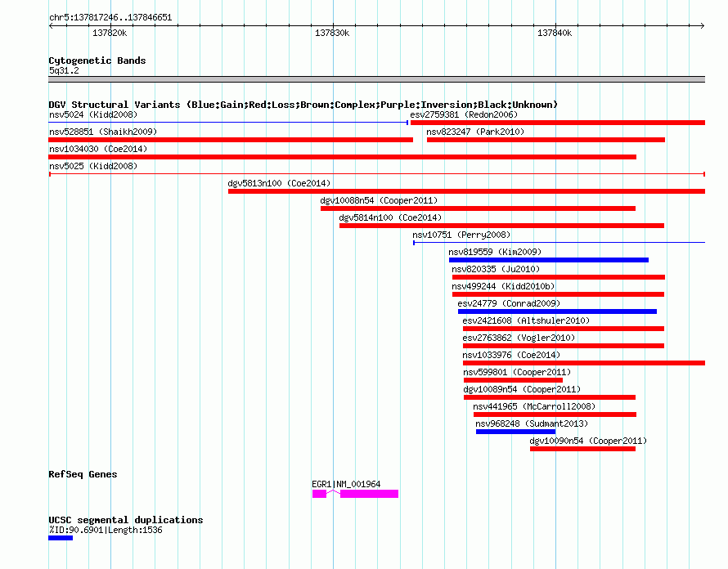Click the 137840k ruler tick label

pos(555,33)
